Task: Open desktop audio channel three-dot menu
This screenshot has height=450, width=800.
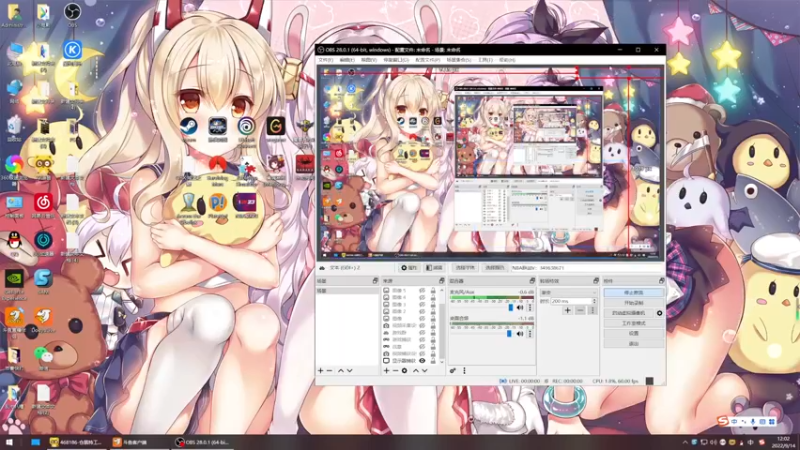Action: pyautogui.click(x=530, y=334)
